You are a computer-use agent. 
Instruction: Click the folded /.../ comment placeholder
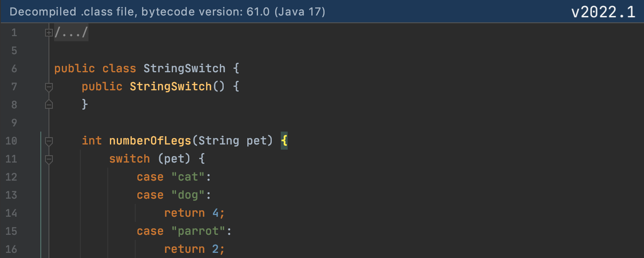pos(71,33)
